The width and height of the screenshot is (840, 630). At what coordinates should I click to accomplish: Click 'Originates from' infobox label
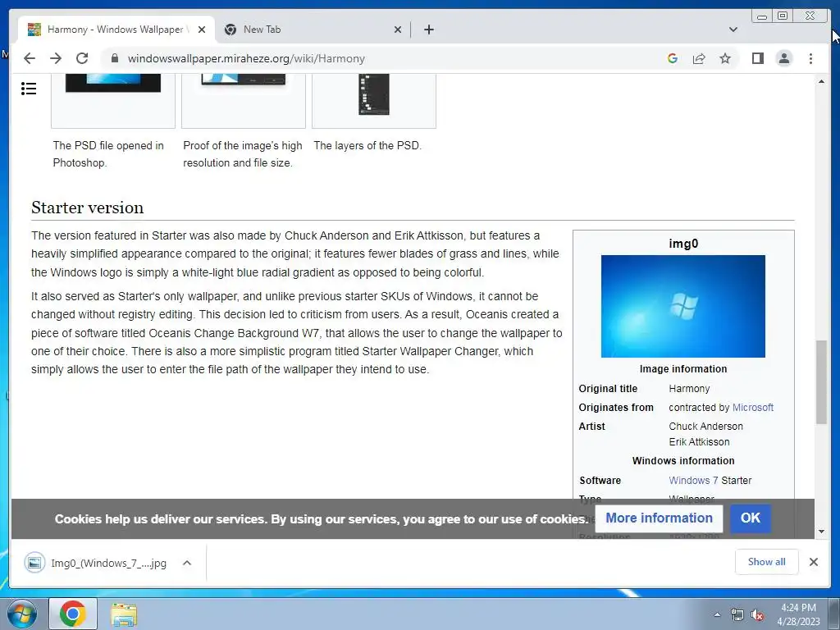click(616, 407)
